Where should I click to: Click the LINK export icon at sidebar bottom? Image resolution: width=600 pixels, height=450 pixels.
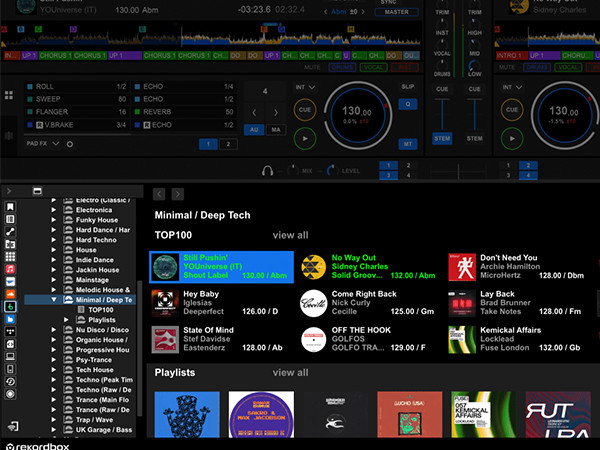coord(13,426)
